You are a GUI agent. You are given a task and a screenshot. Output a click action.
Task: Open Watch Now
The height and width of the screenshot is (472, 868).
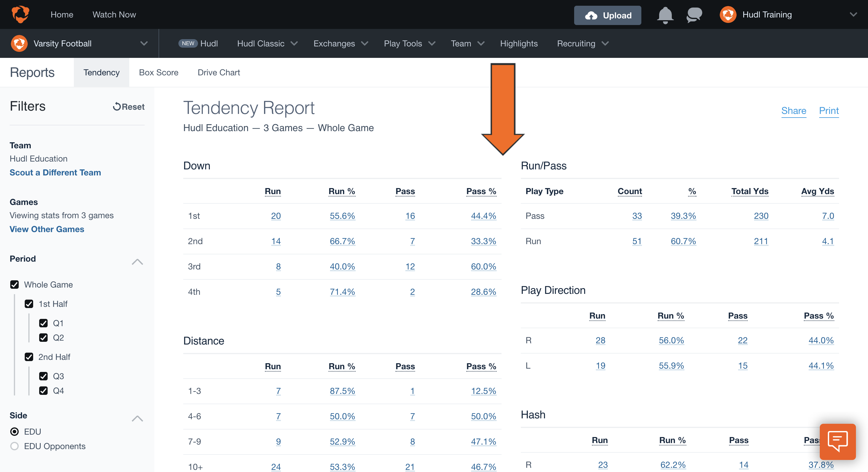click(114, 14)
